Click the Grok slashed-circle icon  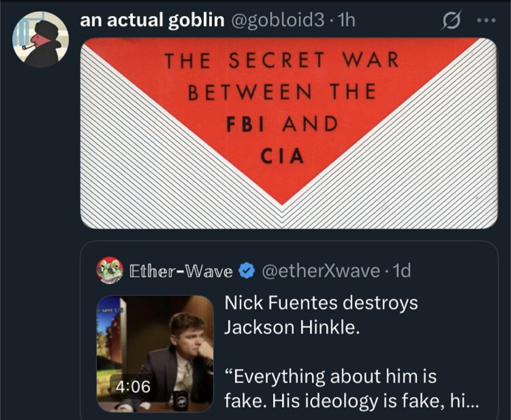(x=451, y=20)
